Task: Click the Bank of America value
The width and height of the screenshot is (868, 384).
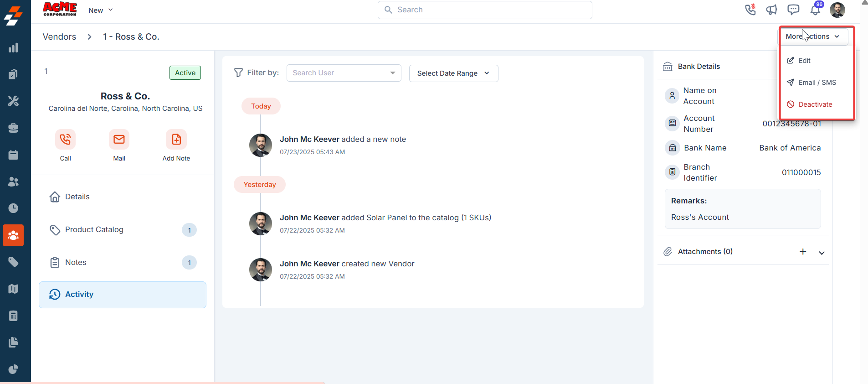Action: [790, 148]
